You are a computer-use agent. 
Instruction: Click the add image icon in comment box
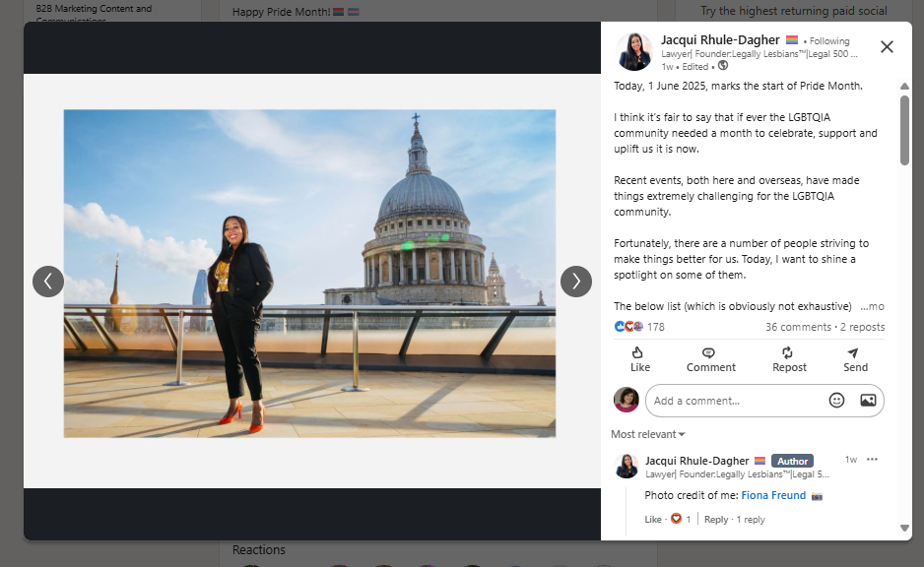[x=868, y=401]
